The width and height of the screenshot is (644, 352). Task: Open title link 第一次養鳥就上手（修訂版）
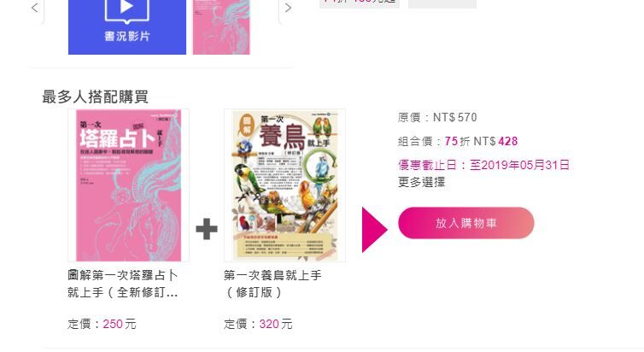pos(272,284)
